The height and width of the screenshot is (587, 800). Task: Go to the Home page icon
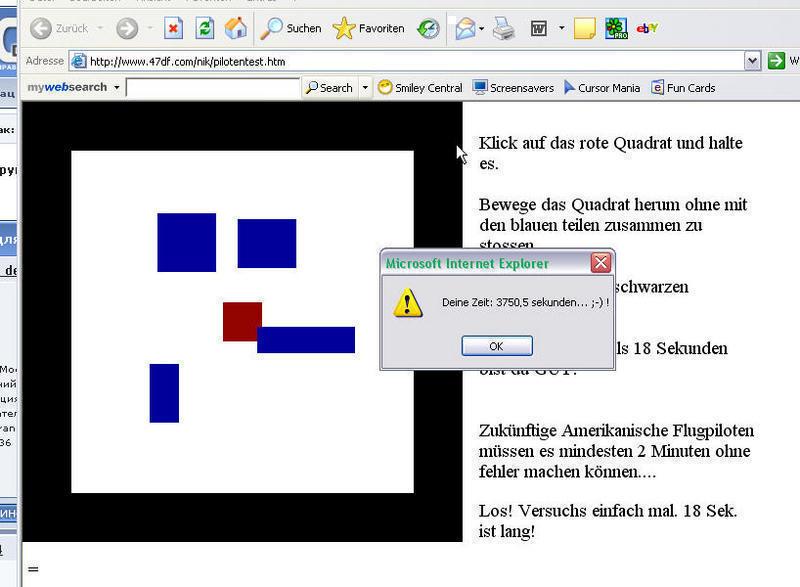pyautogui.click(x=236, y=29)
